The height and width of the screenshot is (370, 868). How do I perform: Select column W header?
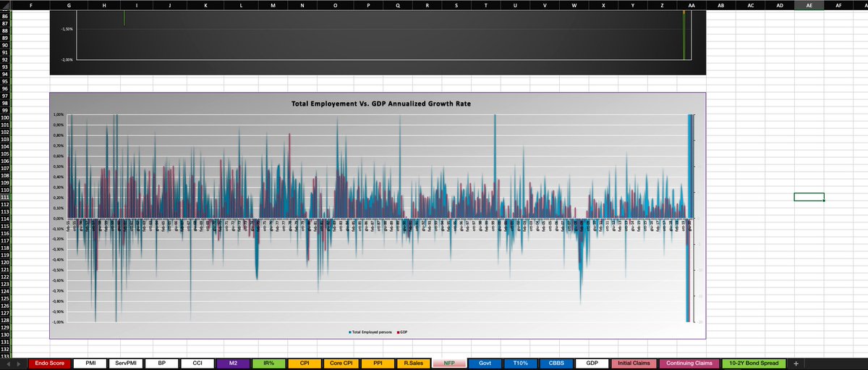574,5
